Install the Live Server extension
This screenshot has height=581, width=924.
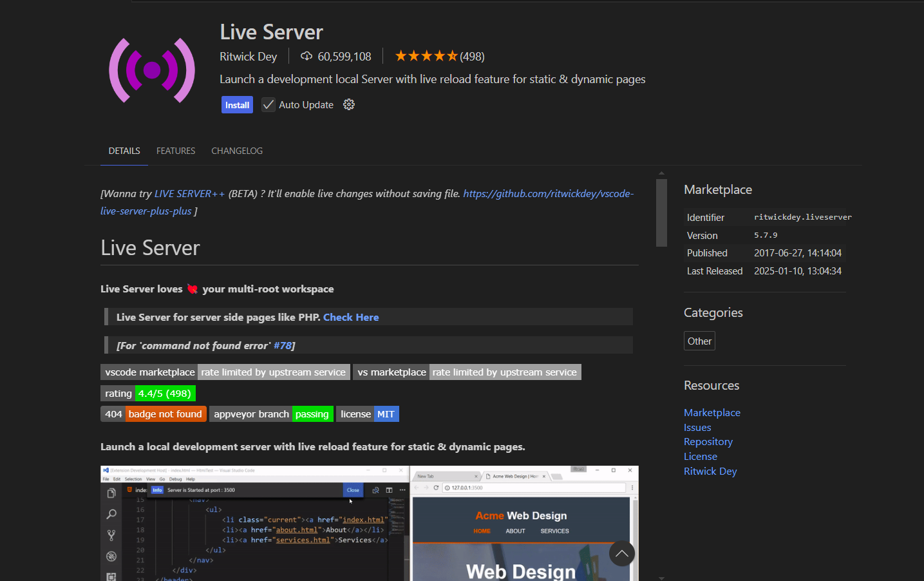coord(237,104)
